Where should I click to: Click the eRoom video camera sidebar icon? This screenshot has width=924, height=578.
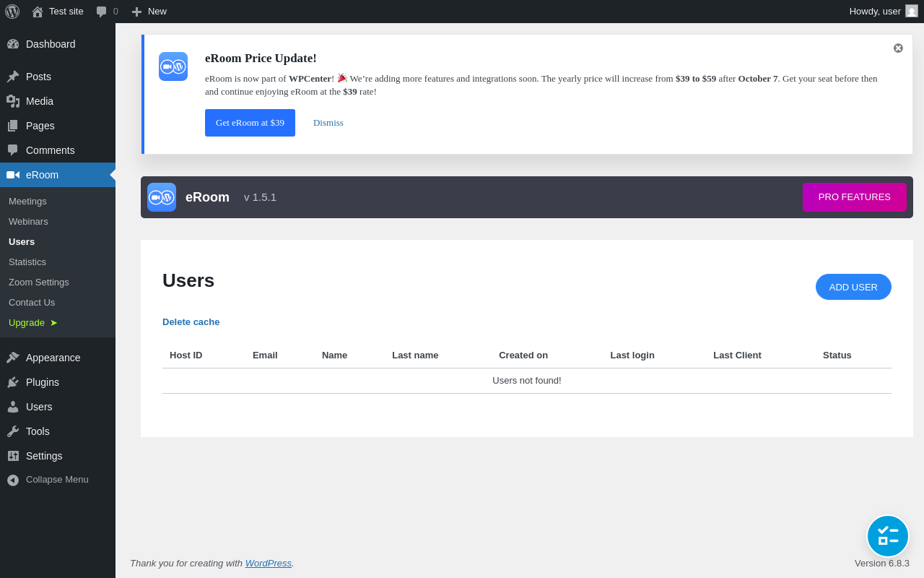point(13,175)
